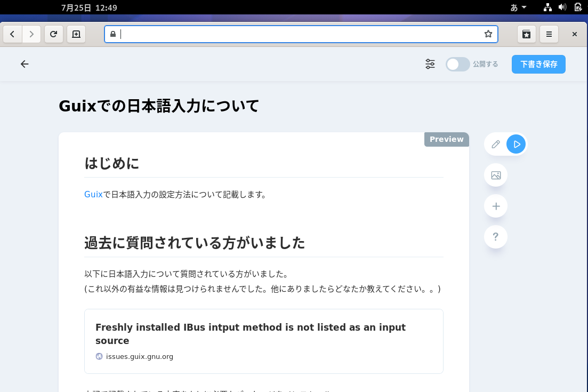Screen dimensions: 588x392
Task: Click the issues.guix.gnu.org site label
Action: 140,356
